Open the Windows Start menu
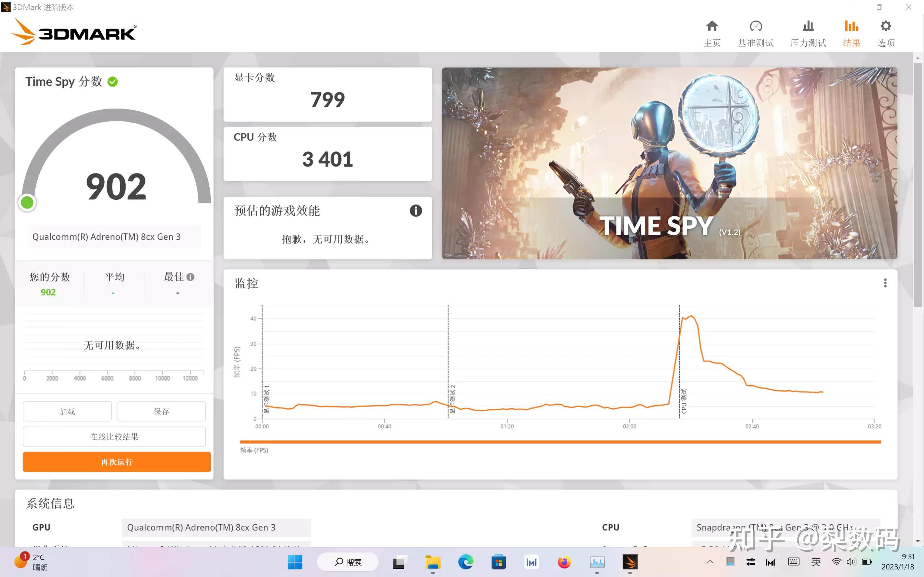Viewport: 924px width, 577px height. 295,562
